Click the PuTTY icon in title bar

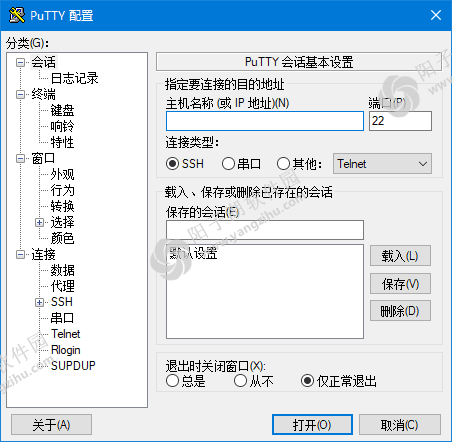pyautogui.click(x=17, y=15)
